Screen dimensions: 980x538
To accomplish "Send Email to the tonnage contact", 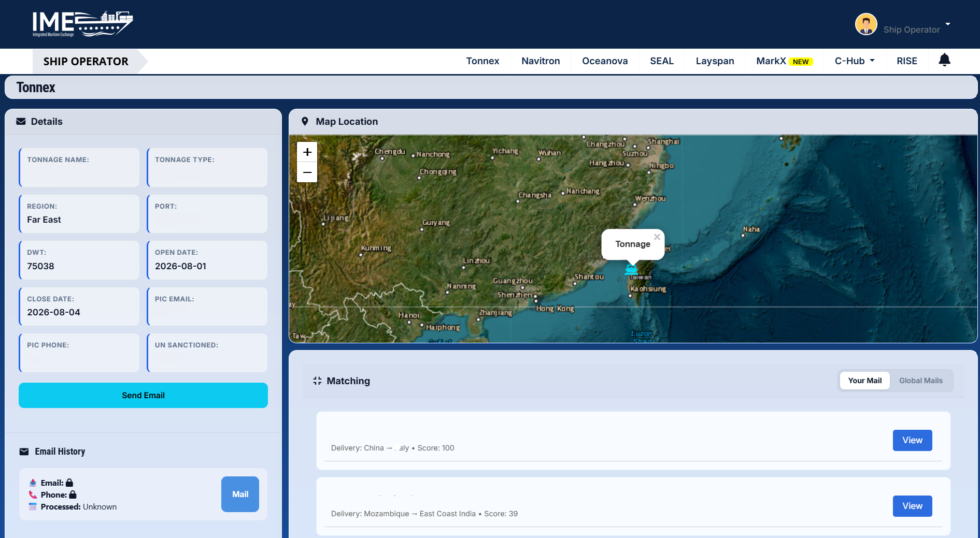I will point(143,396).
